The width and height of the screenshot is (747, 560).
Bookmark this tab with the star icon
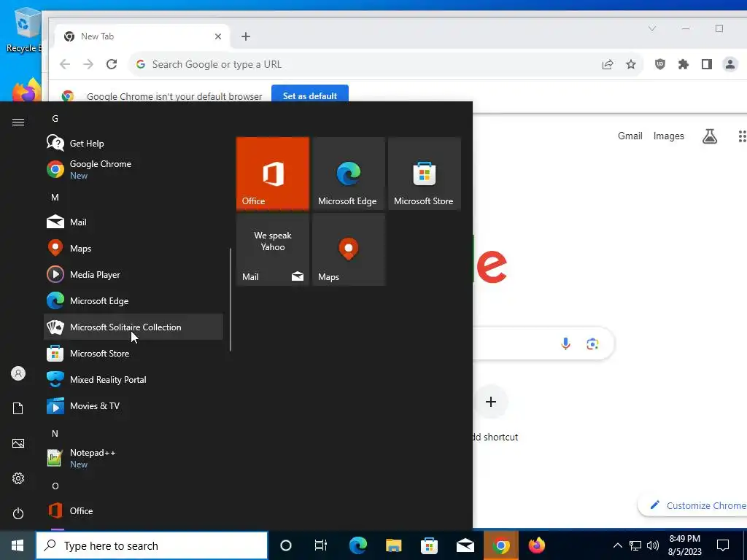pos(631,64)
